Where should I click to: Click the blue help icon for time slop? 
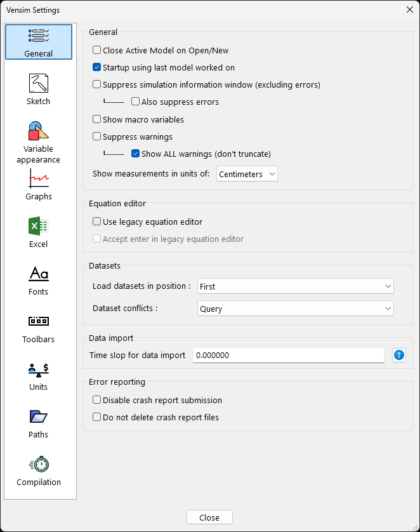pos(398,356)
